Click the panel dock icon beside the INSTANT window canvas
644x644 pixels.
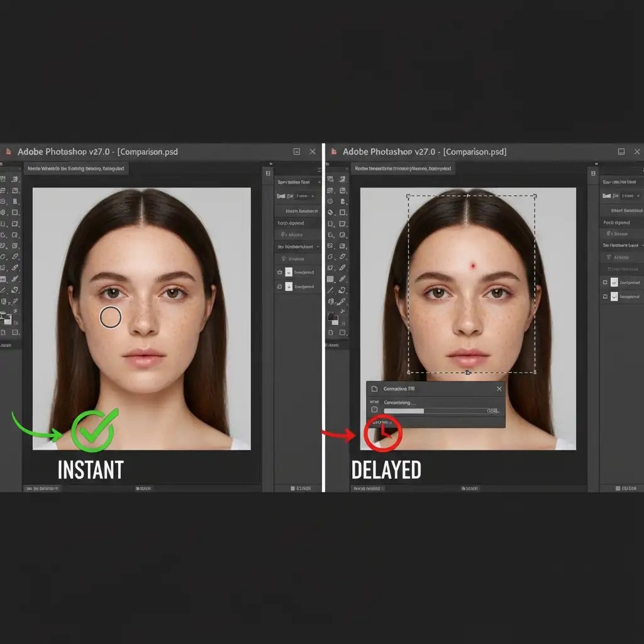pyautogui.click(x=269, y=173)
